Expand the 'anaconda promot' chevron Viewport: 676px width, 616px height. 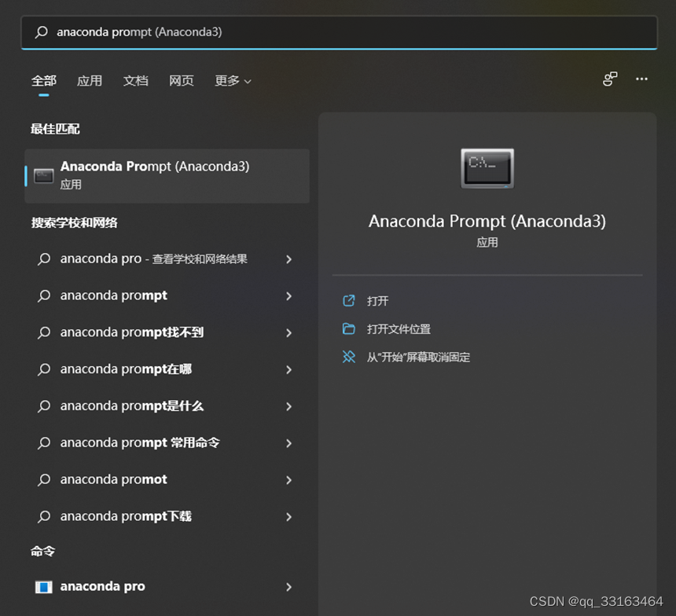[x=288, y=480]
